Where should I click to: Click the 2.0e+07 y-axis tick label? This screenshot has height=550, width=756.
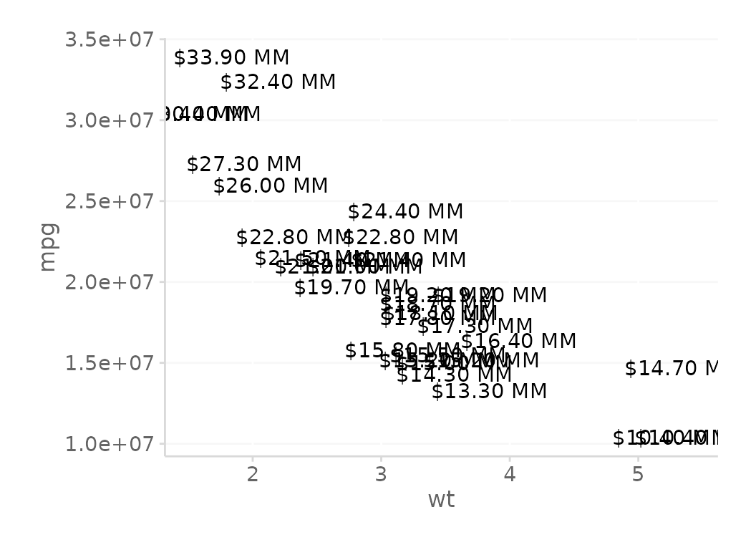pyautogui.click(x=110, y=282)
